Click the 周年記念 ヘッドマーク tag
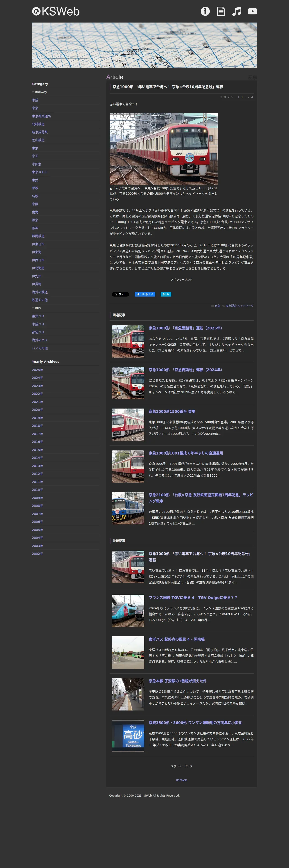The width and height of the screenshot is (289, 868). (239, 306)
